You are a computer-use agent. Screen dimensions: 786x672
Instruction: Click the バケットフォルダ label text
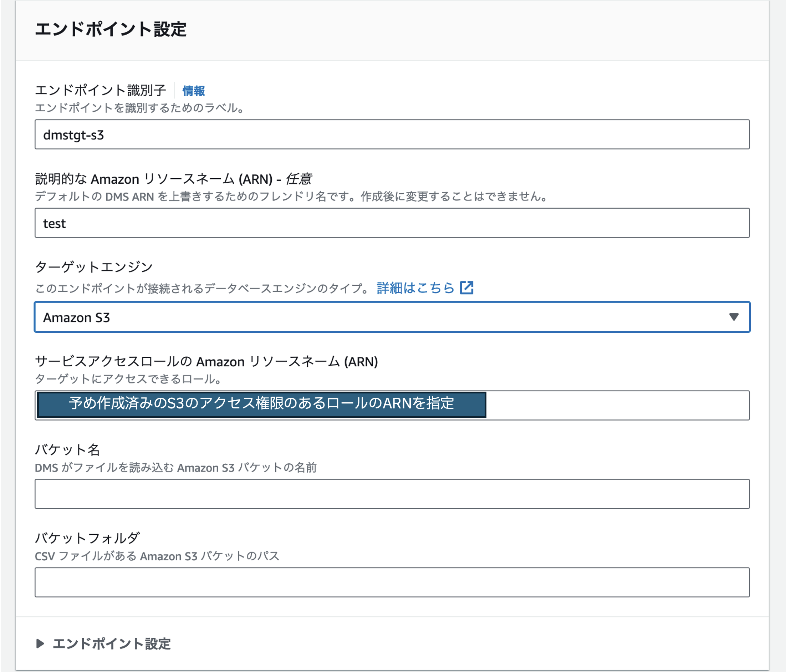click(87, 538)
